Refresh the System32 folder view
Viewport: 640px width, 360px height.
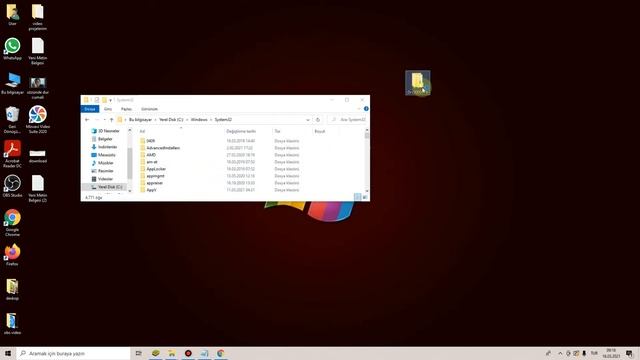[318, 120]
